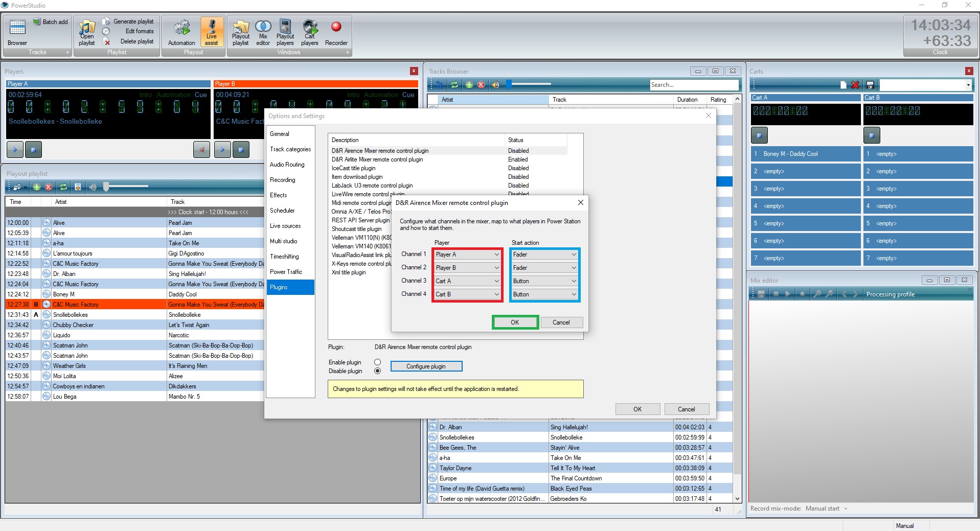Click the Configure plugin button
980x531 pixels.
[426, 366]
